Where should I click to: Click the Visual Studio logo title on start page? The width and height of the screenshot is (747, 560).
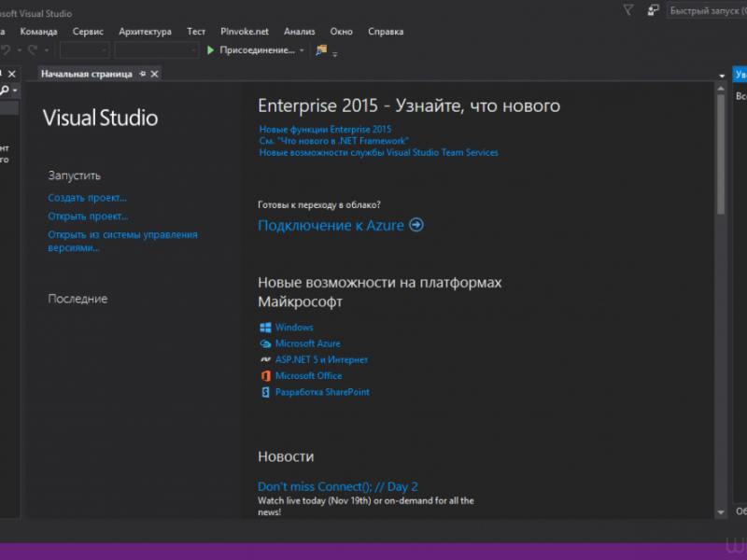pos(100,118)
